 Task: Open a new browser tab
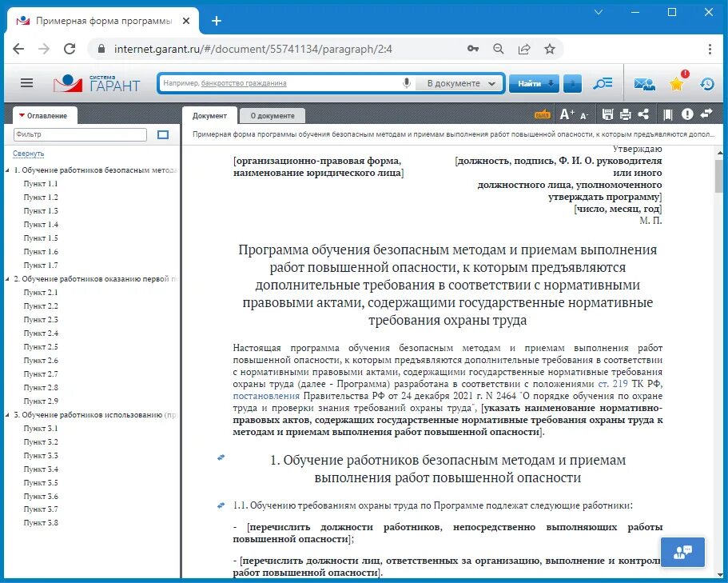tap(217, 21)
